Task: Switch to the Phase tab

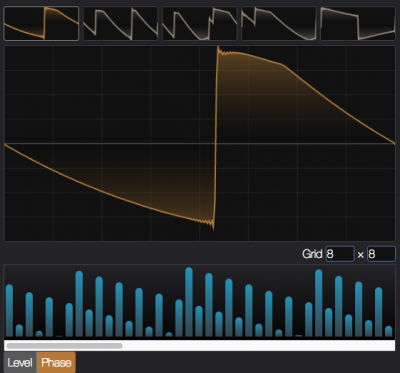Action: coord(56,363)
